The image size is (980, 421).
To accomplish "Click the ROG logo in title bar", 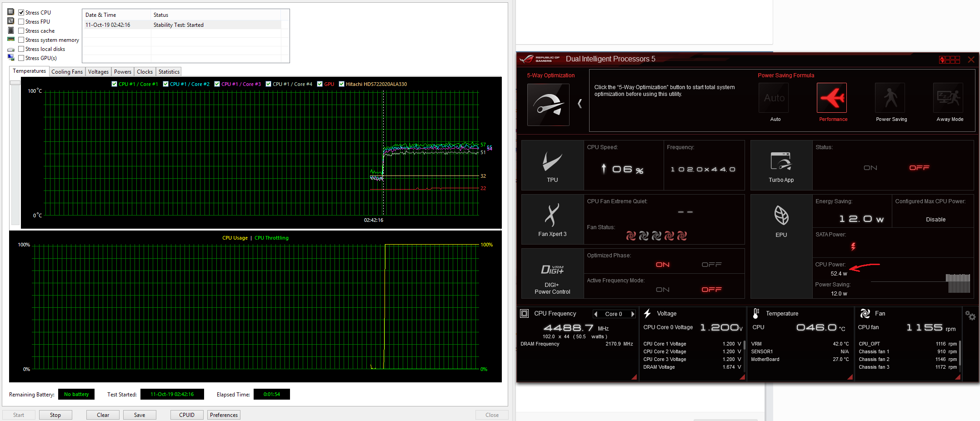I will coord(527,59).
